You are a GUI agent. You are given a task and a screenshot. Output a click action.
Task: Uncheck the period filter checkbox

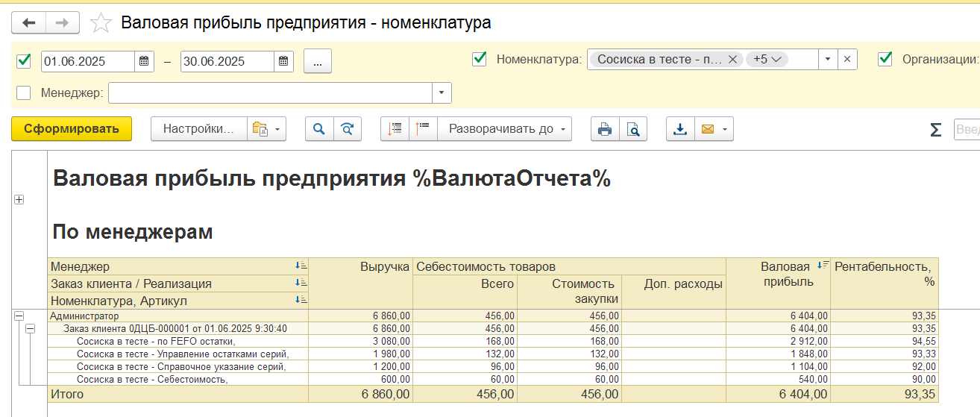(24, 61)
